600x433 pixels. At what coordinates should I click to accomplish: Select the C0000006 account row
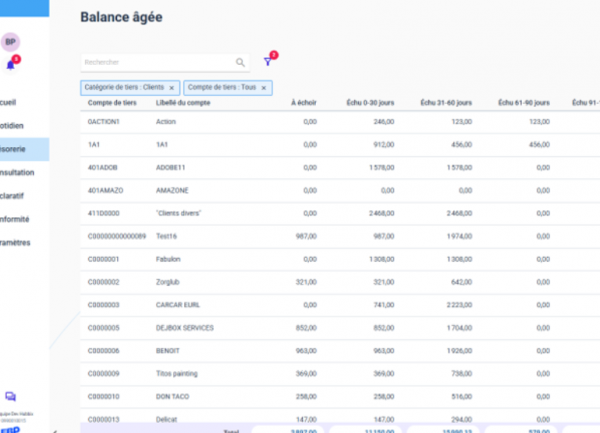point(340,351)
